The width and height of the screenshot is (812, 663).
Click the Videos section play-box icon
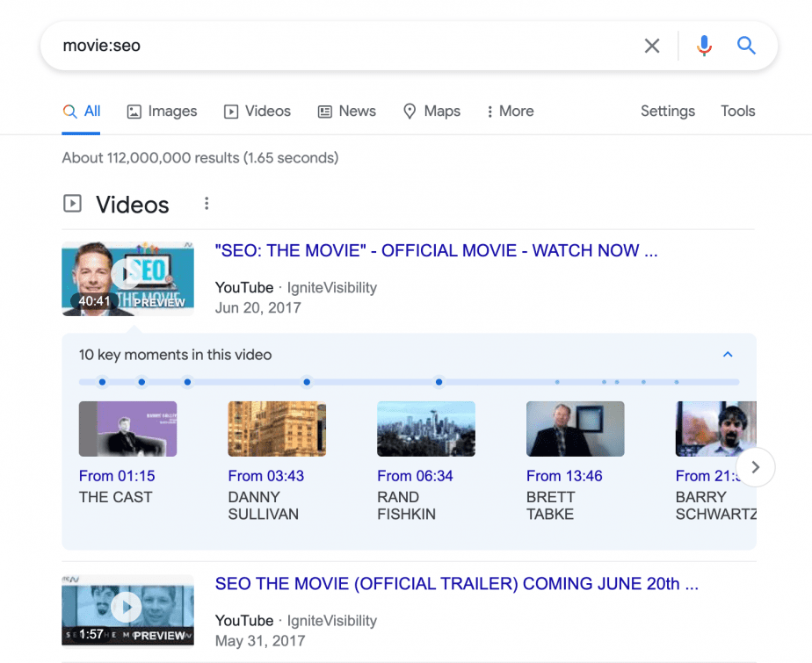pos(72,204)
